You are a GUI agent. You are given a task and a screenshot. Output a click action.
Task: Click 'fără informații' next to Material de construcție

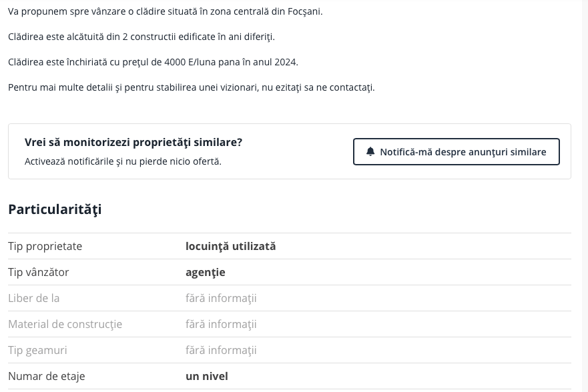pos(221,324)
